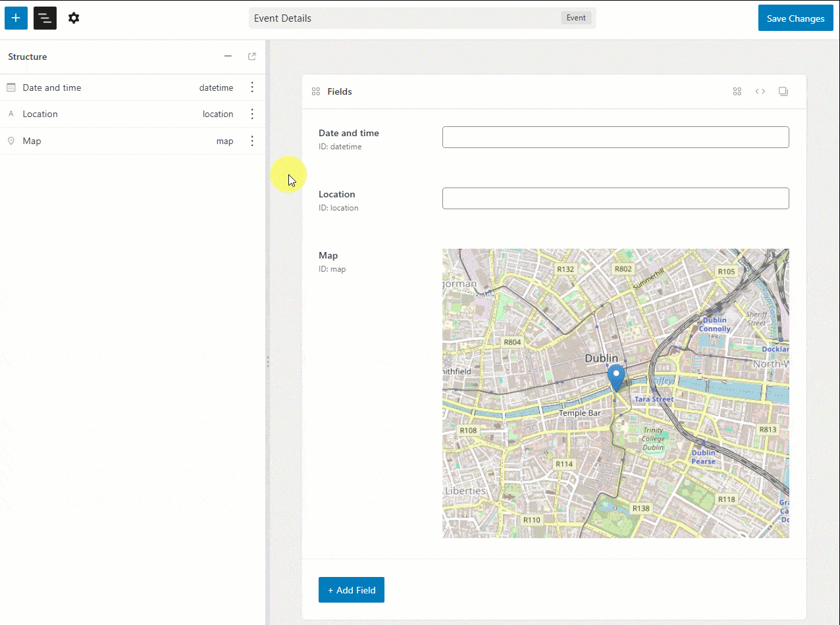Click the Date and time input
The width and height of the screenshot is (840, 625).
point(615,137)
